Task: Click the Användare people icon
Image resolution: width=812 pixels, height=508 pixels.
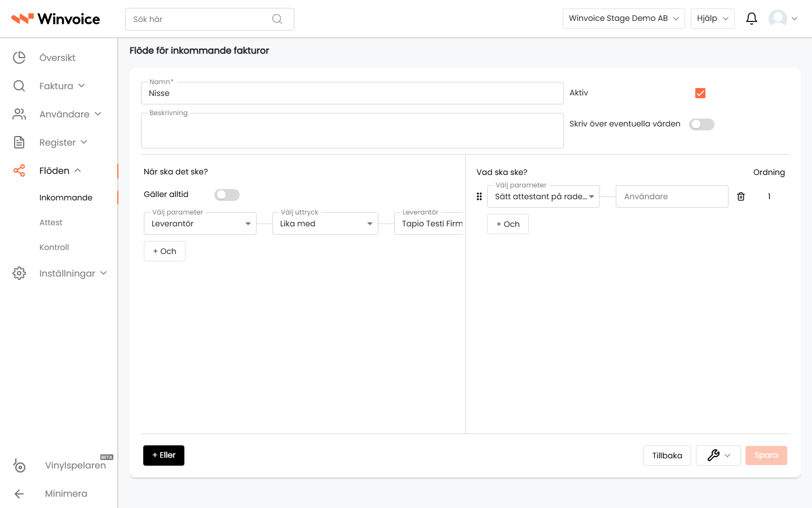Action: [x=19, y=114]
